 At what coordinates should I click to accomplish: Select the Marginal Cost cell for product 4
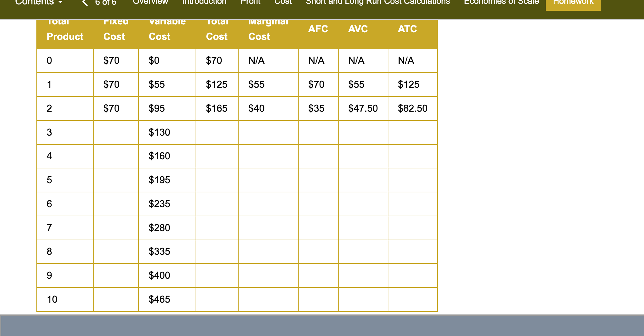[268, 156]
